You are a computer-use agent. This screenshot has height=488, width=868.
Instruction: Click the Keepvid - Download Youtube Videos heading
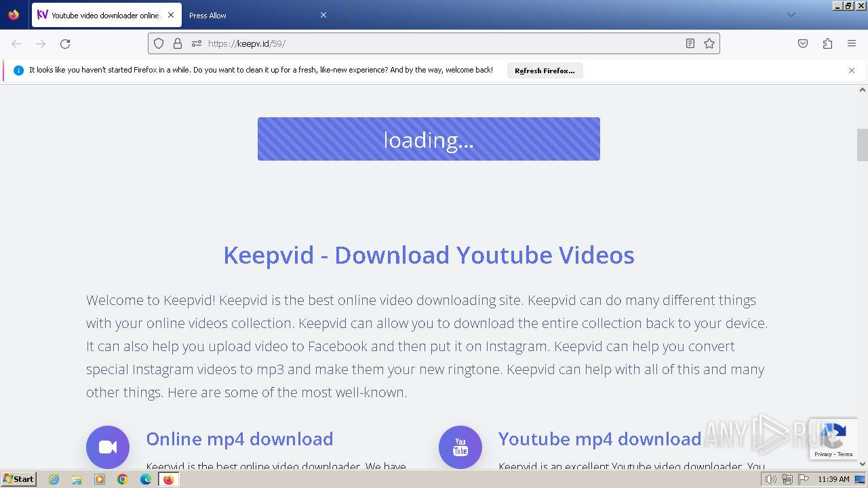pyautogui.click(x=429, y=255)
